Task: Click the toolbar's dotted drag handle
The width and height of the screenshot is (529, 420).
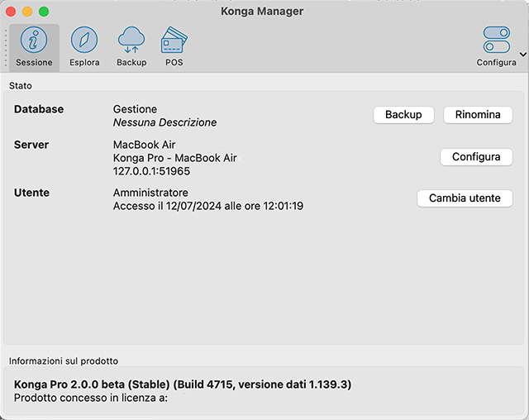Action: pos(6,48)
